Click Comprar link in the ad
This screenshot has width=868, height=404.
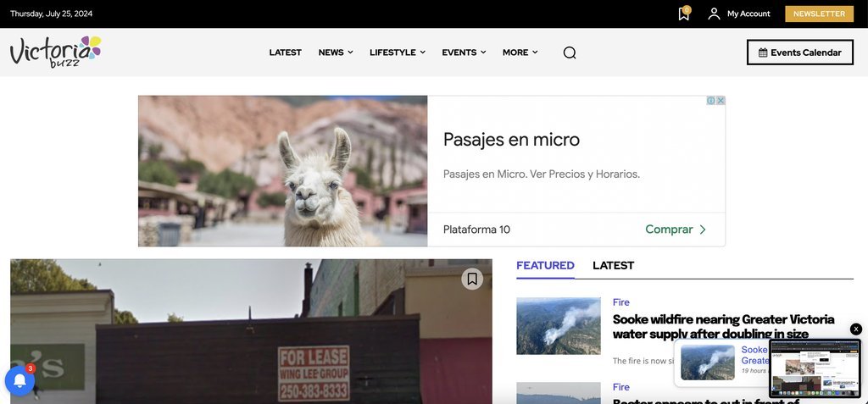click(676, 230)
